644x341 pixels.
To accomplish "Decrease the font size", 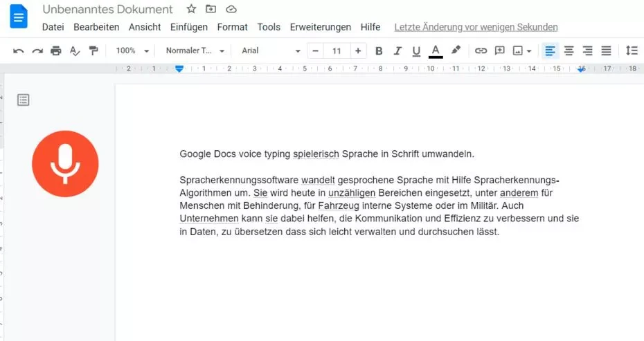I will pyautogui.click(x=316, y=51).
